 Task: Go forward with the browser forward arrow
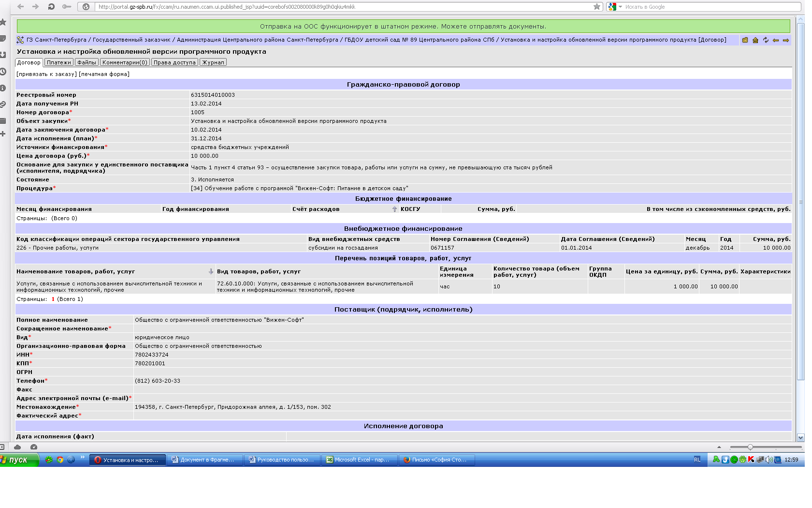coord(35,6)
